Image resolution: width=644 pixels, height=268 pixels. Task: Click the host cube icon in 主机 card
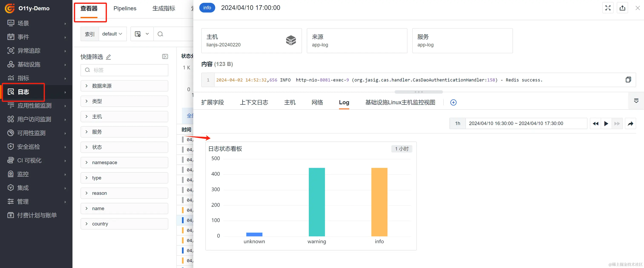[x=291, y=40]
